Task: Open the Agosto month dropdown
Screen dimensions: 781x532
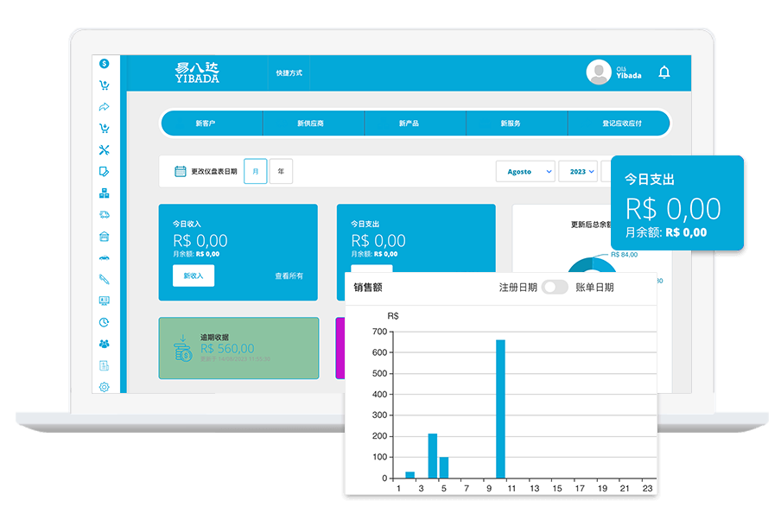Action: pyautogui.click(x=525, y=172)
